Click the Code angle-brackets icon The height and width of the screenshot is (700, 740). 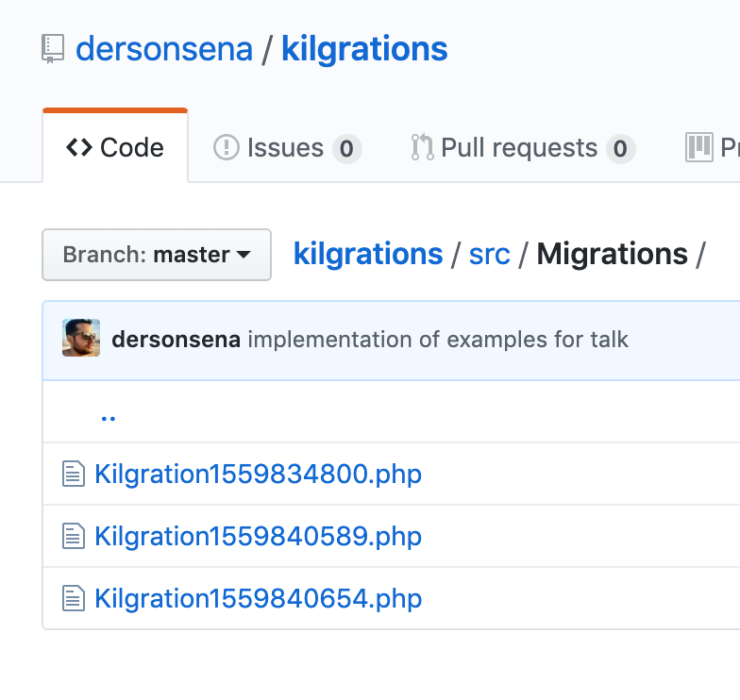[x=79, y=147]
